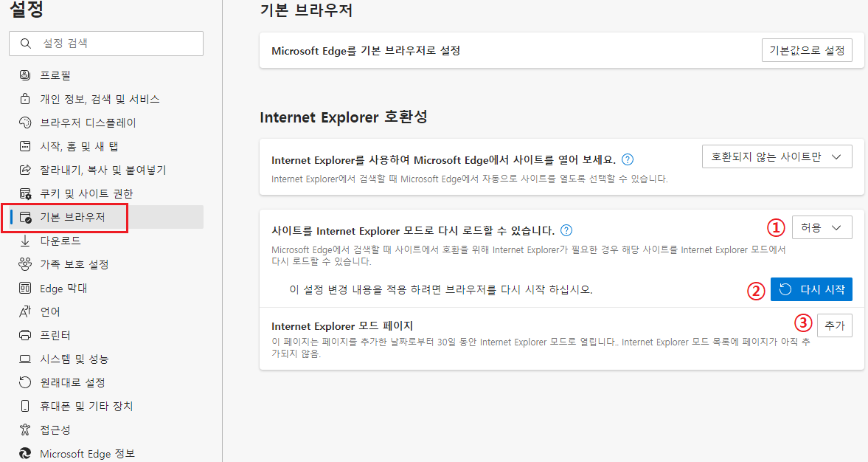This screenshot has width=868, height=462.
Task: Click the Microsoft Edge logo icon
Action: 25,453
